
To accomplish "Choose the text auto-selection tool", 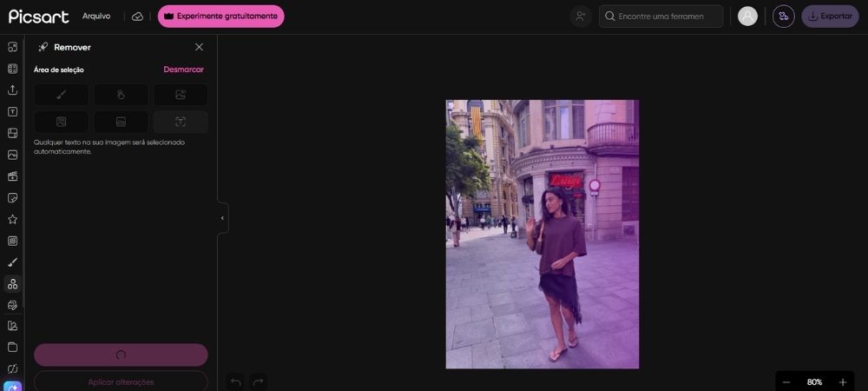I will [x=181, y=122].
